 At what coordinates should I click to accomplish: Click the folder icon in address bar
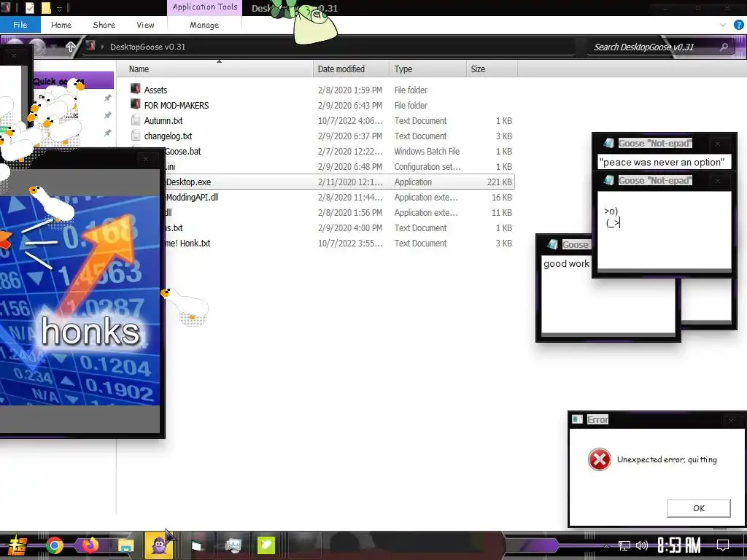(x=90, y=46)
